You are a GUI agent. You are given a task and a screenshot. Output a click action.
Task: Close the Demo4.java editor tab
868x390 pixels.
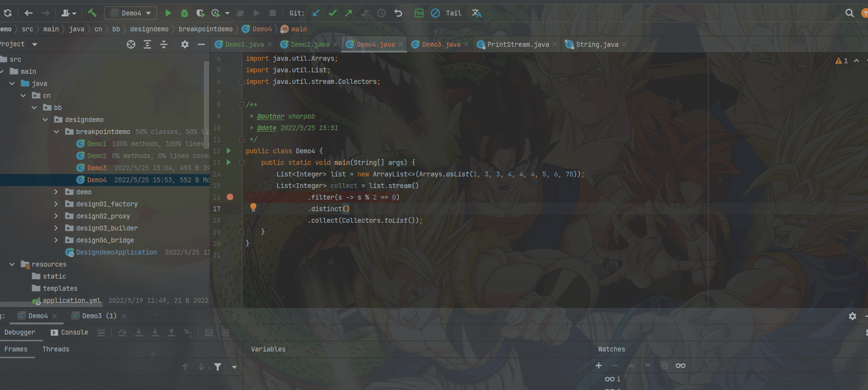(401, 44)
